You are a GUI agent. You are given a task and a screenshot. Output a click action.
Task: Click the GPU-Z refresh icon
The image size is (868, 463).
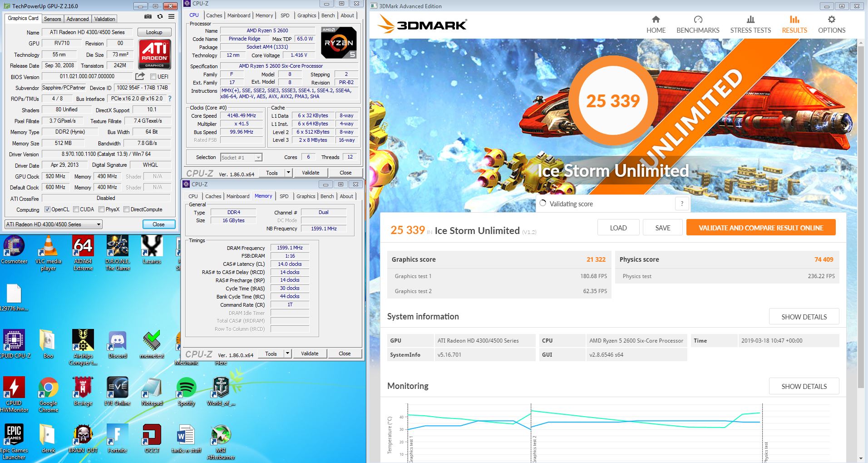click(160, 16)
